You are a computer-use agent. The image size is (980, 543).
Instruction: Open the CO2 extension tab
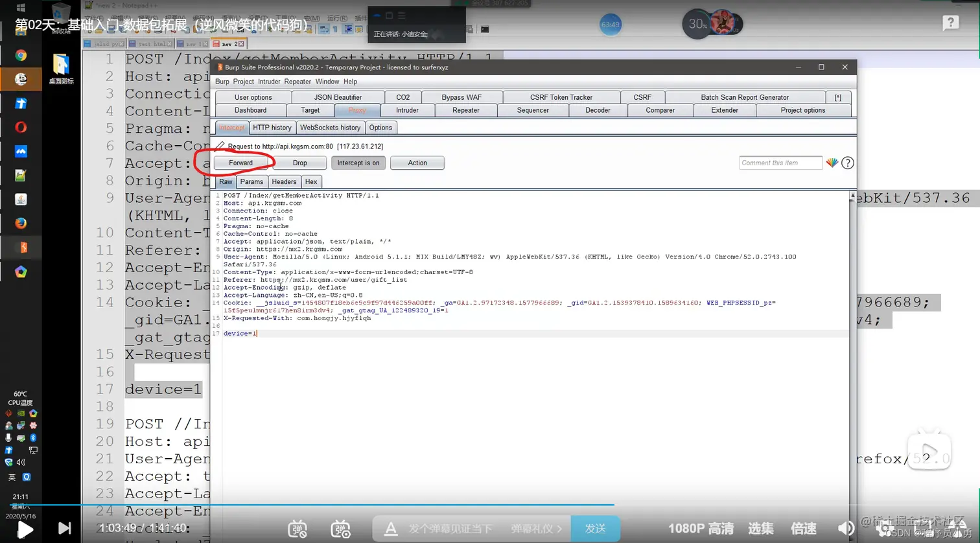coord(403,97)
